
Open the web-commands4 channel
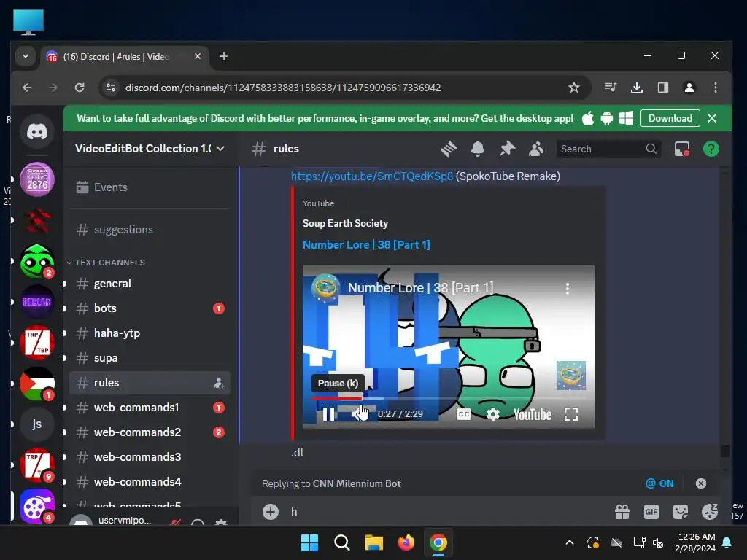click(150, 481)
